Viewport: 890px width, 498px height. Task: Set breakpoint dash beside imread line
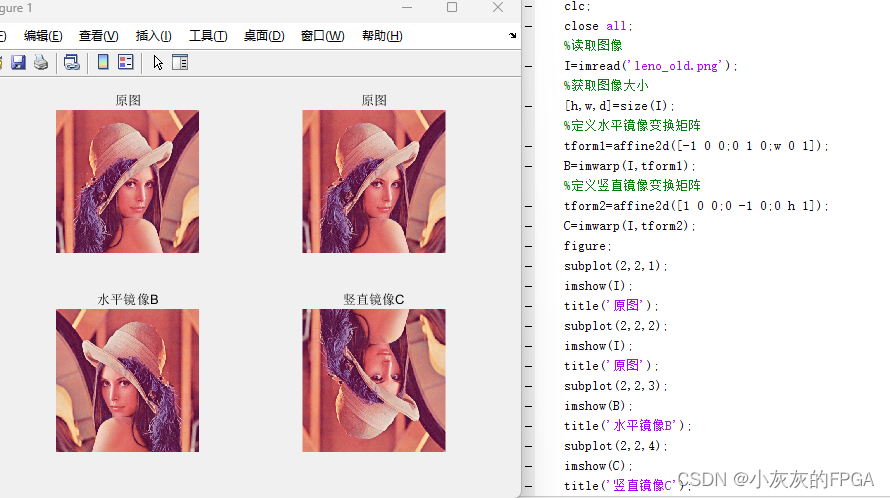528,66
